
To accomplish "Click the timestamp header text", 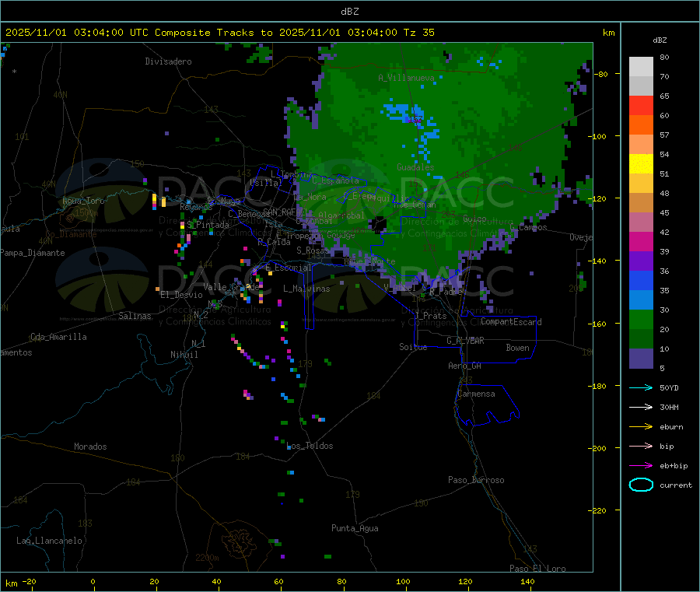I will [x=219, y=33].
